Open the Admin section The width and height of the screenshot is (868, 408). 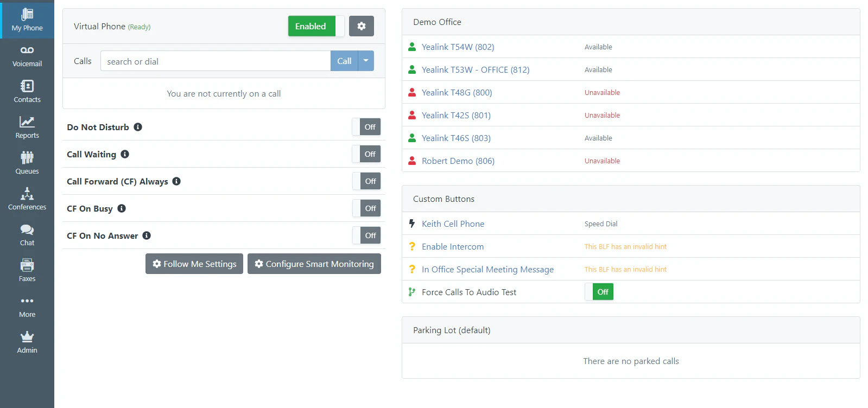tap(27, 343)
